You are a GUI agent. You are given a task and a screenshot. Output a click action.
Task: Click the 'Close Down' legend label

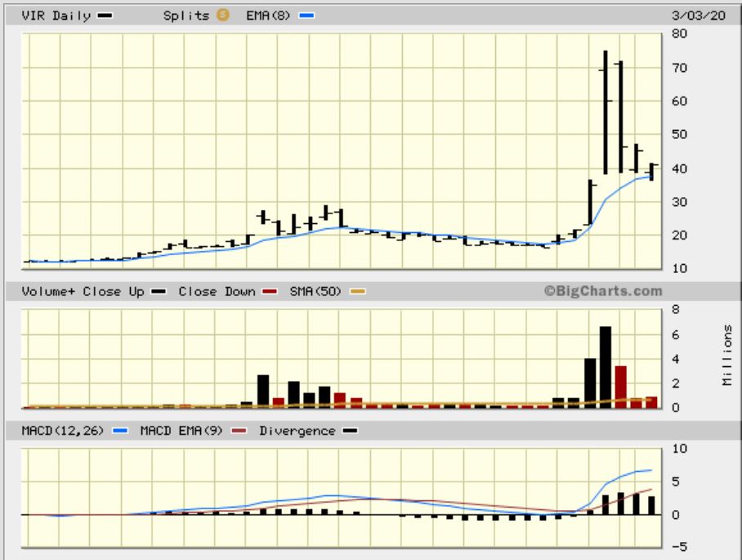217,292
